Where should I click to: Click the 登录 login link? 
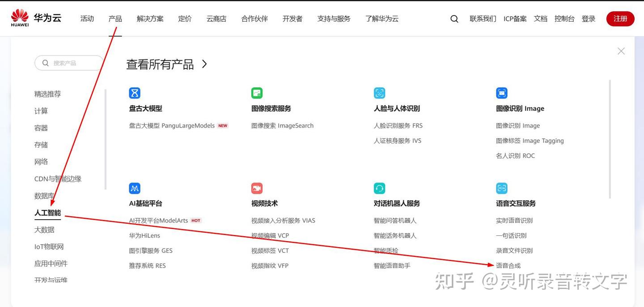pos(589,19)
